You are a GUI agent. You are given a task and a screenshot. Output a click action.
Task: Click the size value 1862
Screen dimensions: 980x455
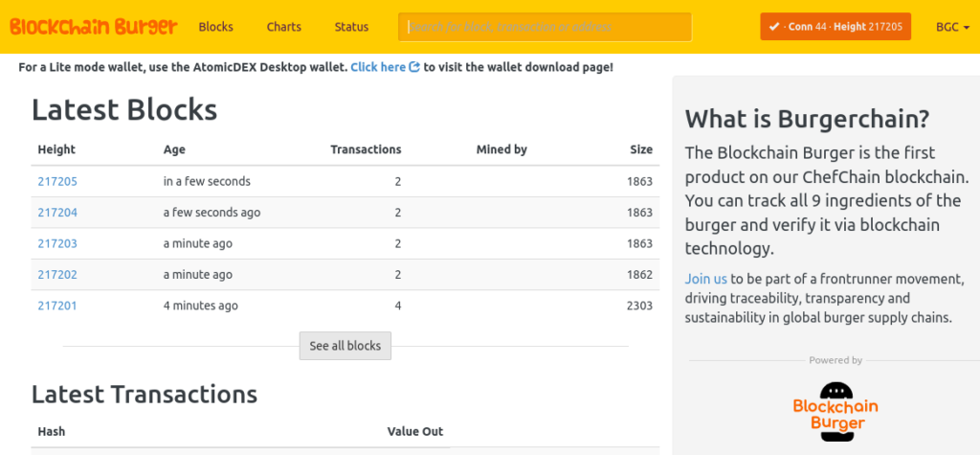[639, 275]
